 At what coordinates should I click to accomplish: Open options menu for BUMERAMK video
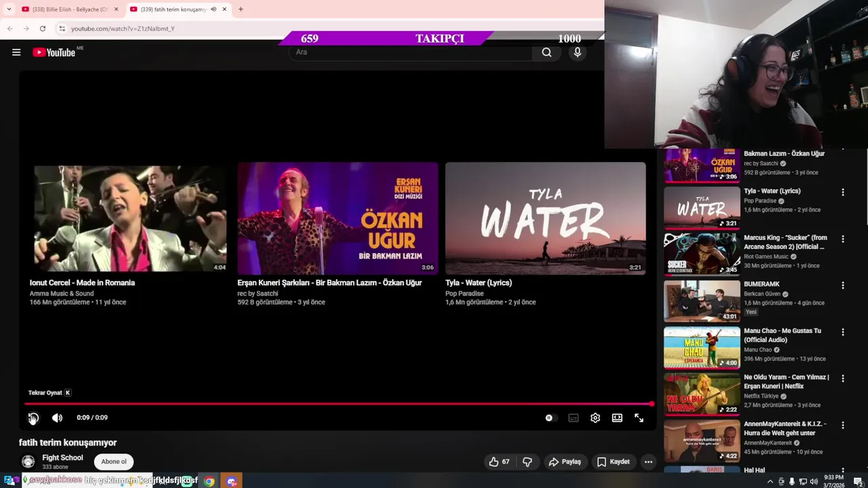843,286
